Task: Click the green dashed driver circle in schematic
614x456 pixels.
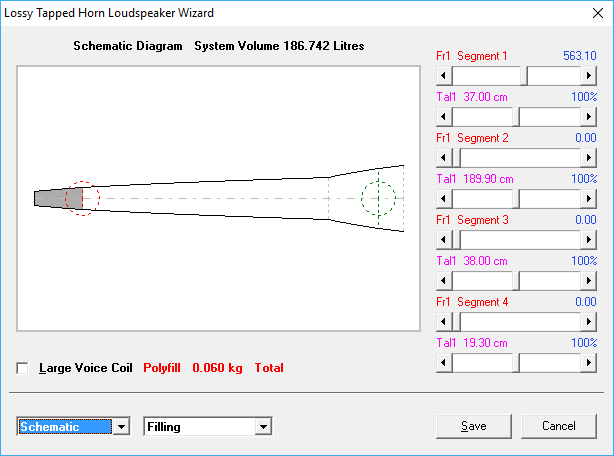Action: pyautogui.click(x=378, y=198)
